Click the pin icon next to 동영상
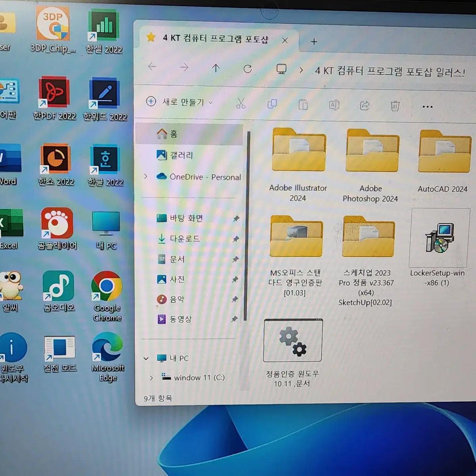Screen dimensions: 476x476 coord(234,319)
